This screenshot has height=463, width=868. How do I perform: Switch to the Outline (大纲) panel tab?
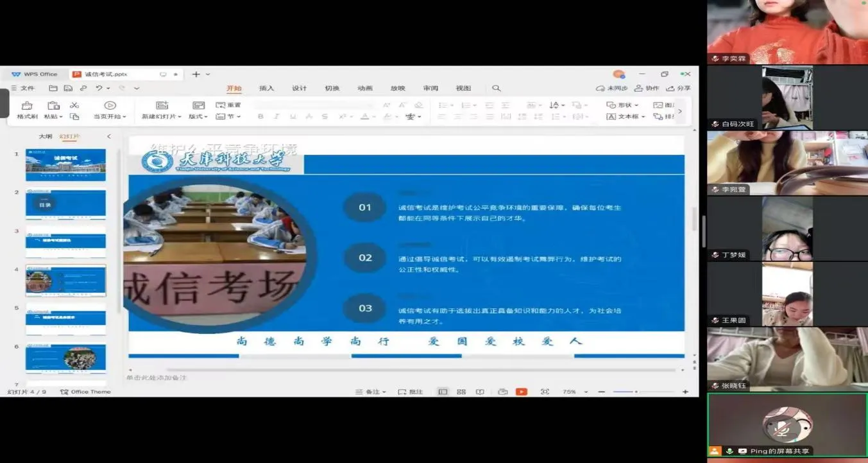[x=45, y=137]
